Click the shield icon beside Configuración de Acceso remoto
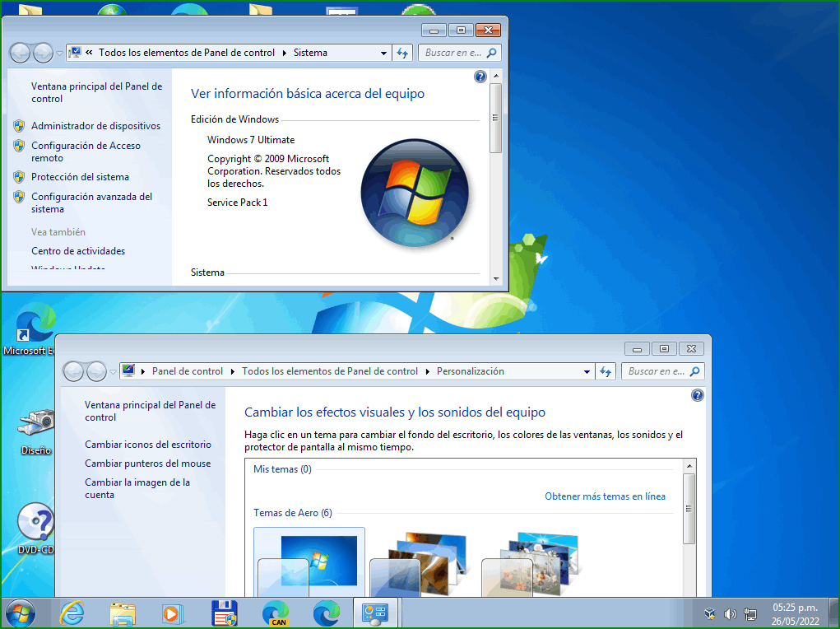The image size is (840, 629). coord(19,146)
